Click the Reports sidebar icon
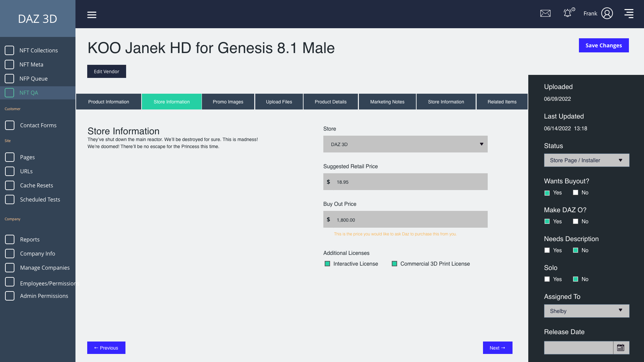 [x=10, y=239]
